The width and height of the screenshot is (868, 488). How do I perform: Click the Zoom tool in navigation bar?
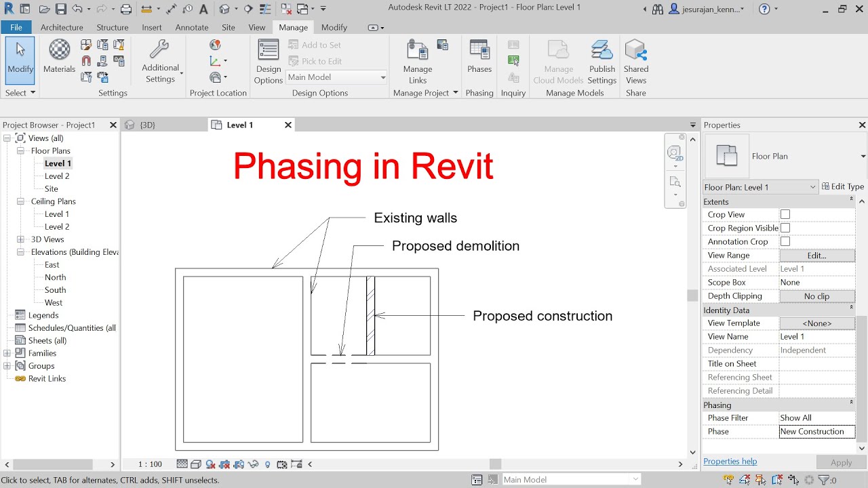675,182
